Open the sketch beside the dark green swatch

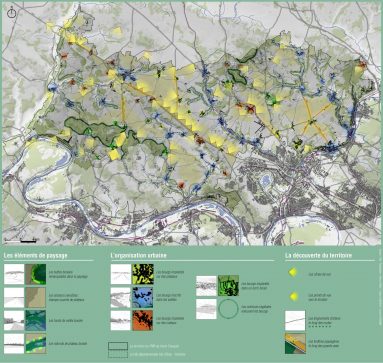click(14, 274)
